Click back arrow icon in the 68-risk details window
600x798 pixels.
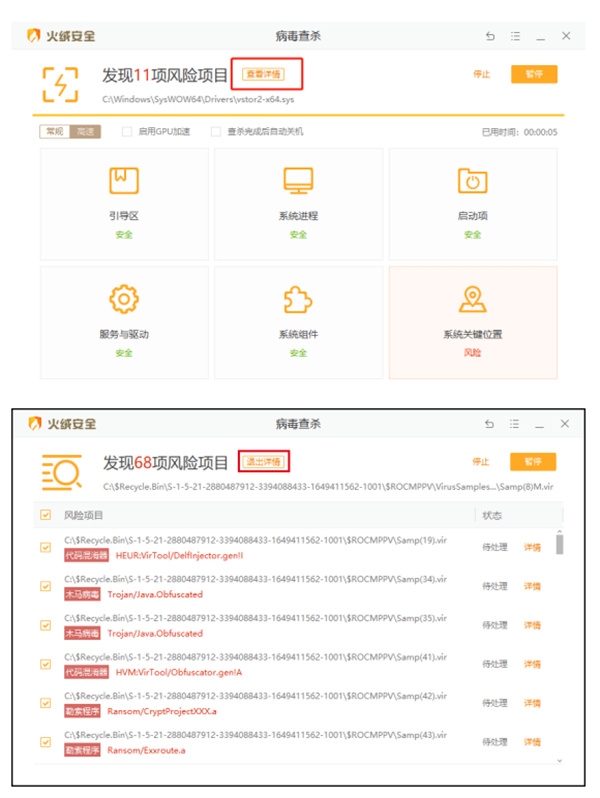pos(489,424)
